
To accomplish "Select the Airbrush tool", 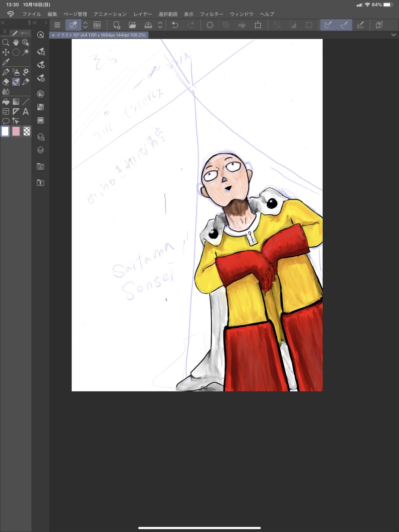I will (x=15, y=72).
